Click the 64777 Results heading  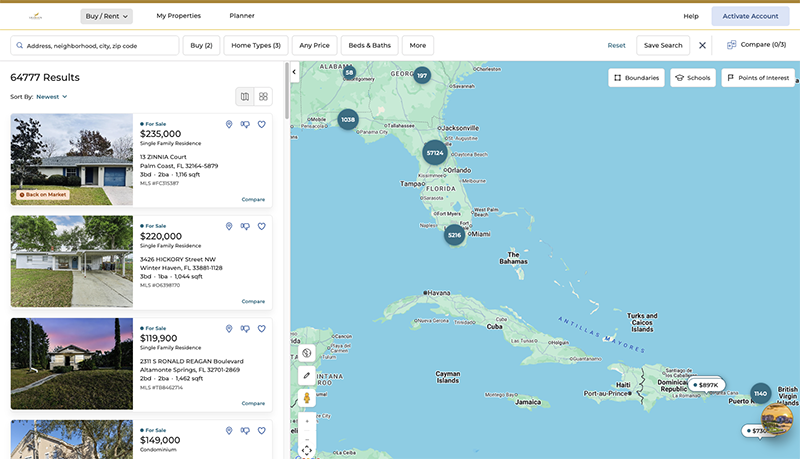click(45, 78)
